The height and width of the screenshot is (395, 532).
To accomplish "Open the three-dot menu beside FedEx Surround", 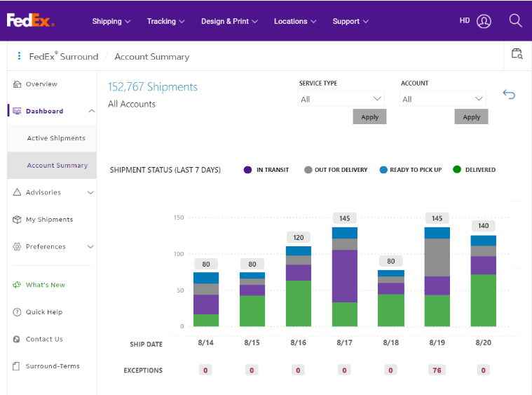I will coord(19,56).
